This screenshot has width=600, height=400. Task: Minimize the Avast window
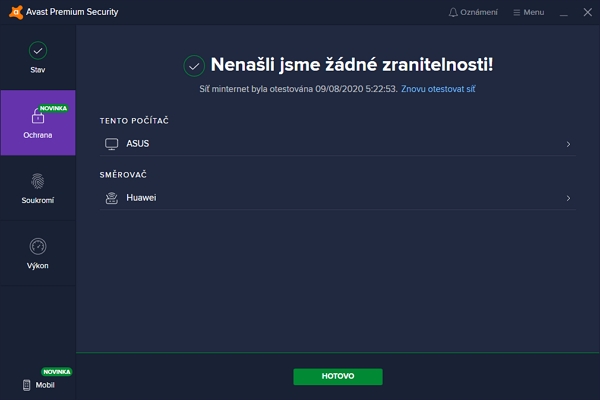pos(564,13)
